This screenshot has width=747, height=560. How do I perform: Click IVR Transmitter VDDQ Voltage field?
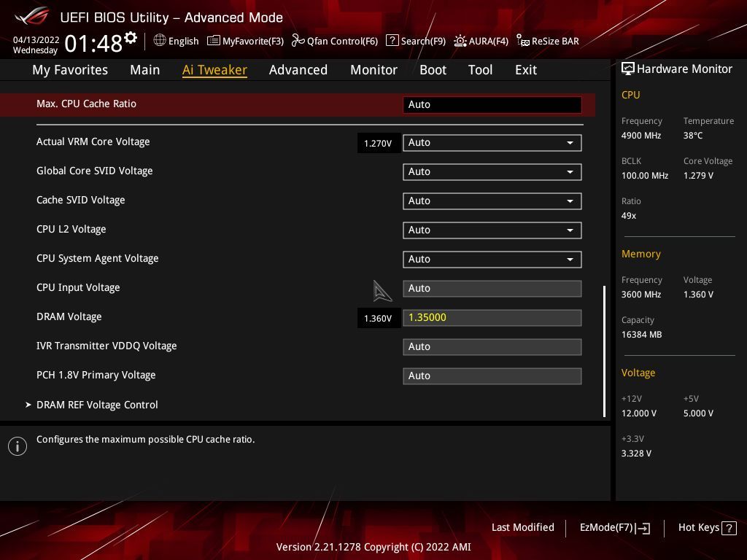click(492, 346)
